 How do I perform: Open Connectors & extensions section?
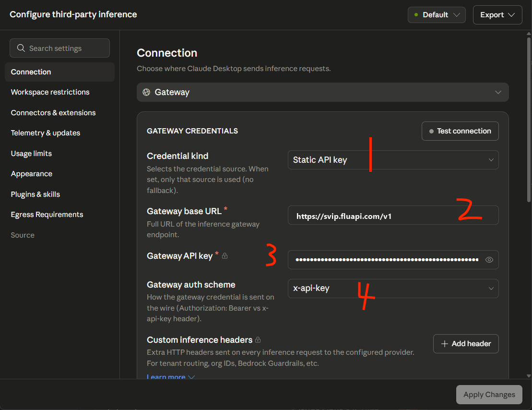53,113
